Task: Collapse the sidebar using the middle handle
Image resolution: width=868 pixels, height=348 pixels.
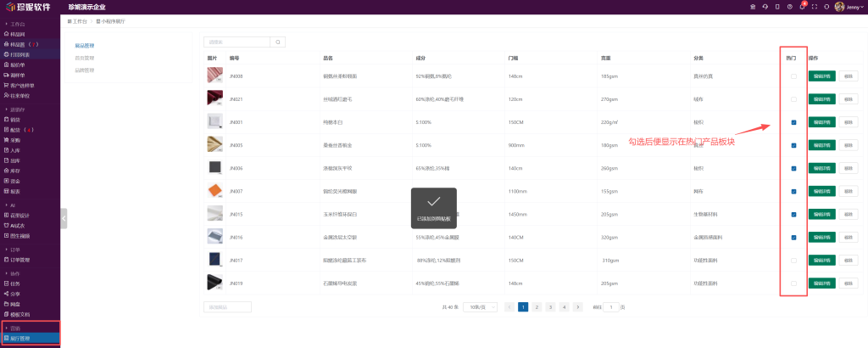Action: (x=64, y=218)
